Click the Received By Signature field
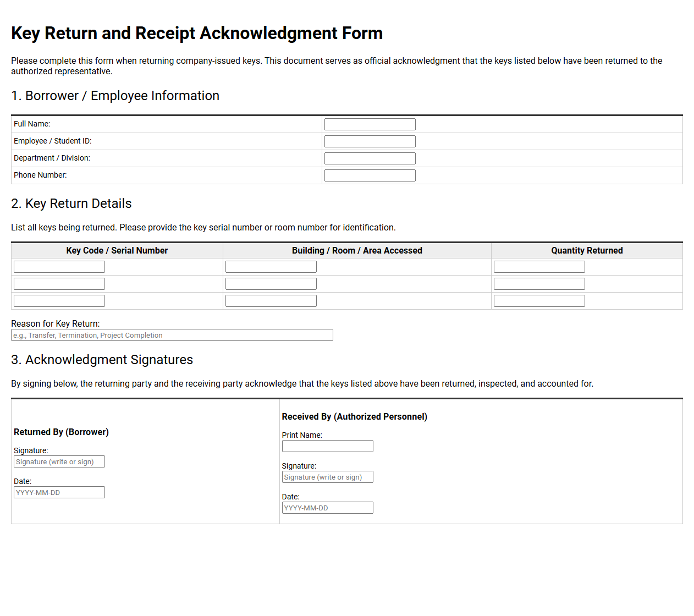 coord(328,477)
